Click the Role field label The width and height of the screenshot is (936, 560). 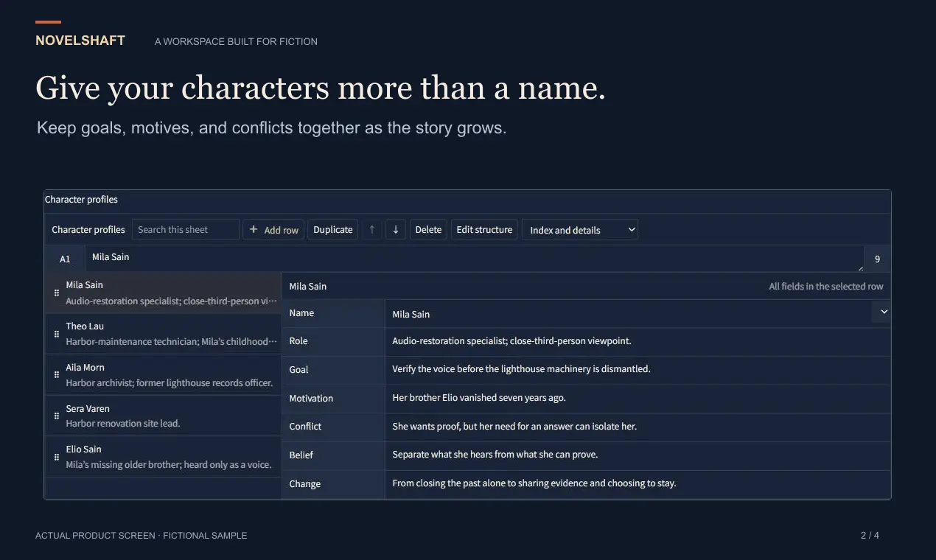point(298,341)
